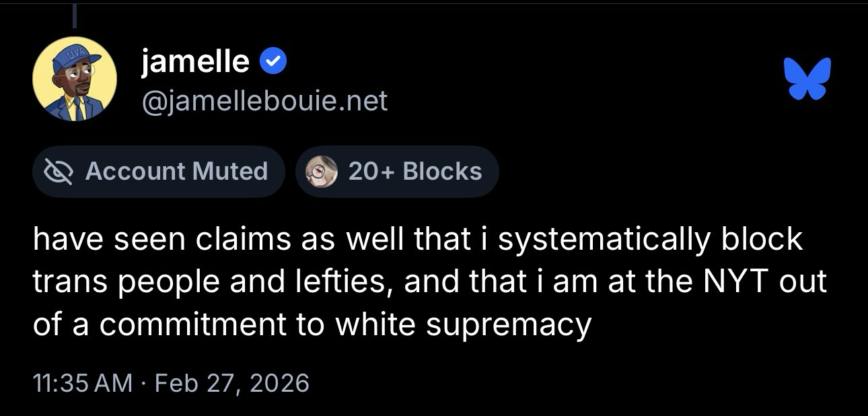
Task: Click the phrase white supremacy in post
Action: pos(463,325)
